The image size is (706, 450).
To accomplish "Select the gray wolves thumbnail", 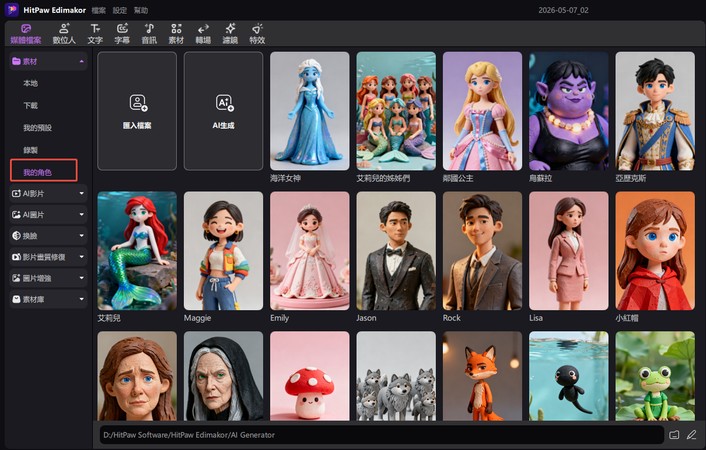I will point(396,376).
